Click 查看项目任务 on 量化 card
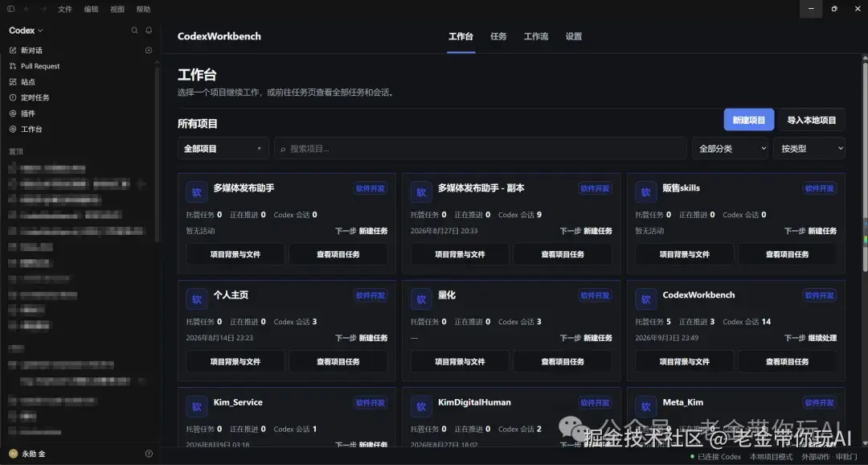868x465 pixels. point(563,361)
